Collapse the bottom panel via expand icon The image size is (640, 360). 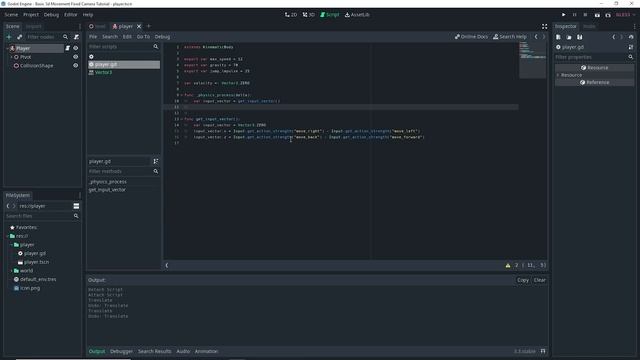pos(543,351)
